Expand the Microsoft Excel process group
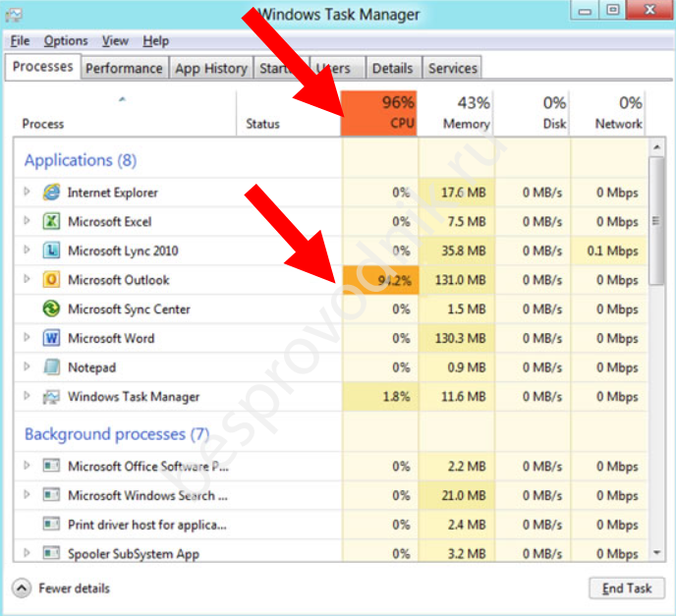 [27, 221]
